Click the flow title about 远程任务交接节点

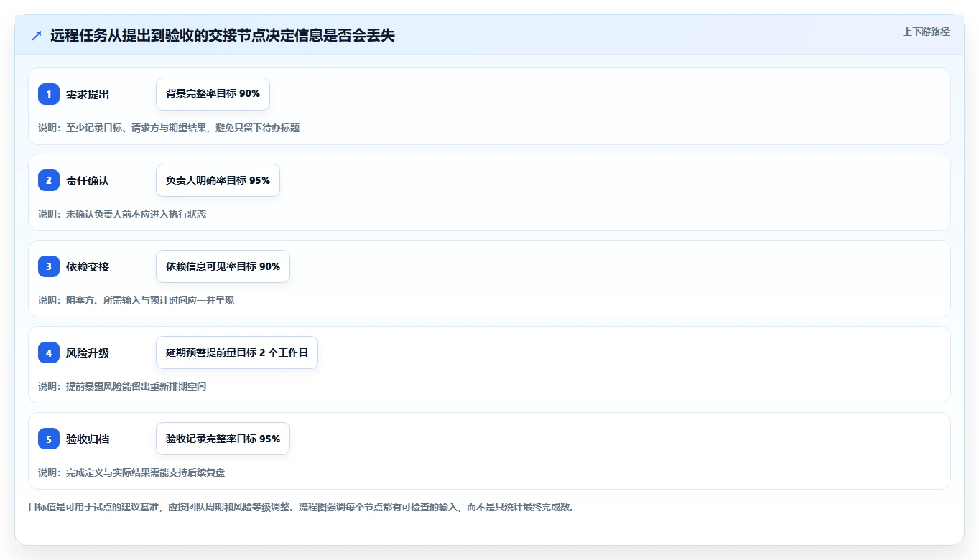tap(222, 36)
